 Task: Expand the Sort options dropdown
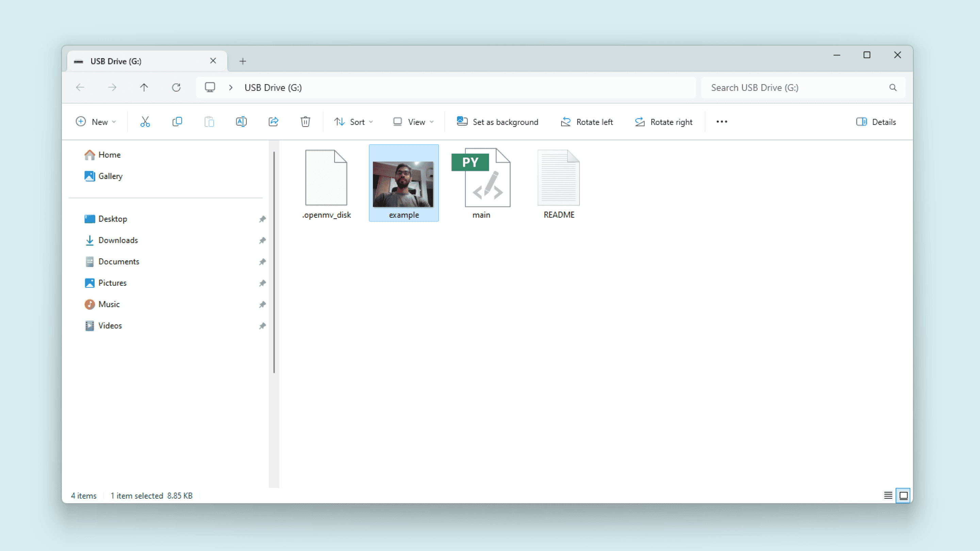pyautogui.click(x=354, y=122)
